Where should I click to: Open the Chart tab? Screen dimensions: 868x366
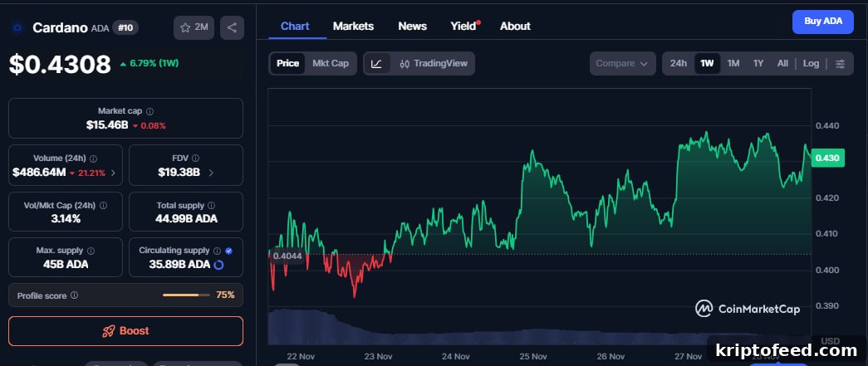[295, 26]
